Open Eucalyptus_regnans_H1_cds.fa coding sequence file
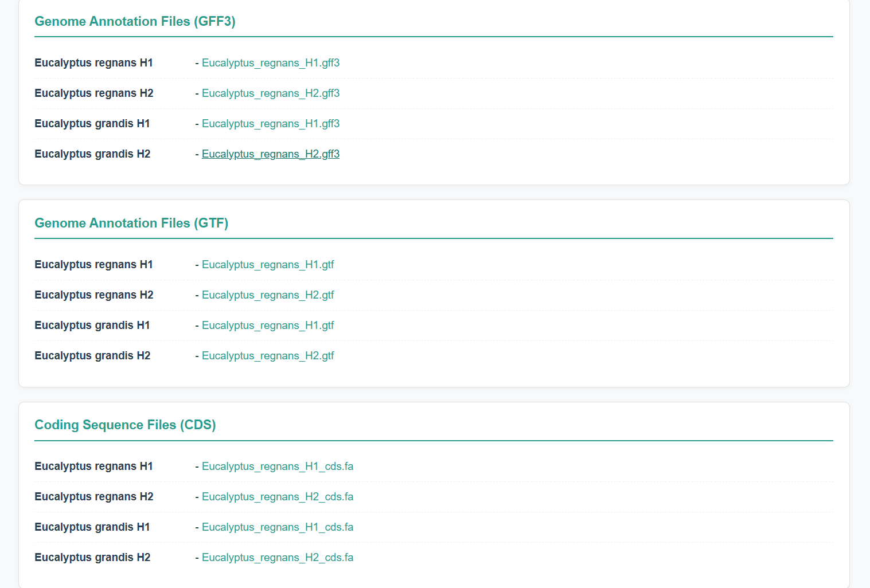Screen dimensions: 870x588 pos(277,467)
